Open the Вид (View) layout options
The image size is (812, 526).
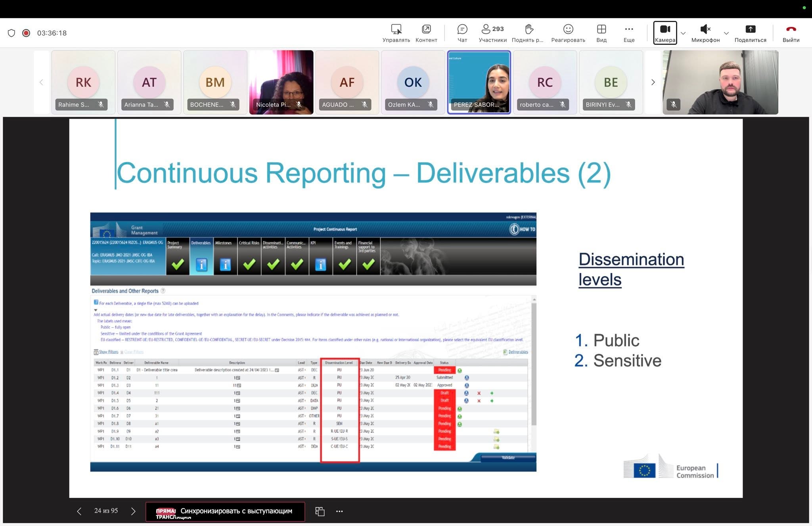[x=601, y=33]
